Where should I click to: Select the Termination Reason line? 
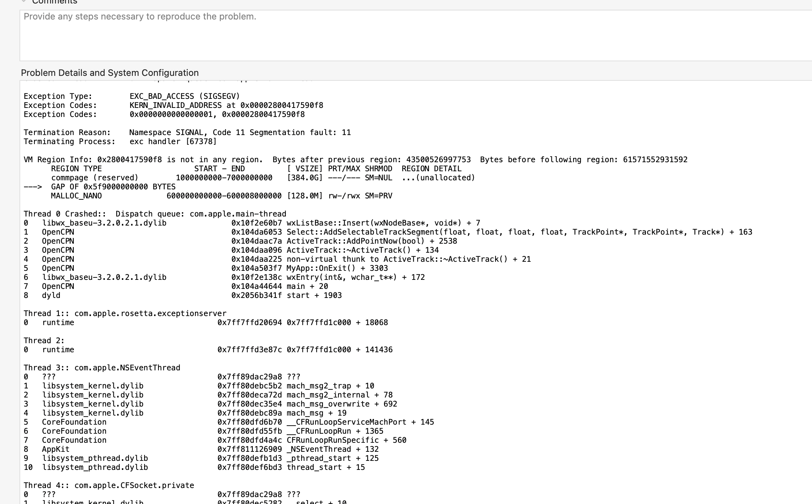[x=187, y=132]
